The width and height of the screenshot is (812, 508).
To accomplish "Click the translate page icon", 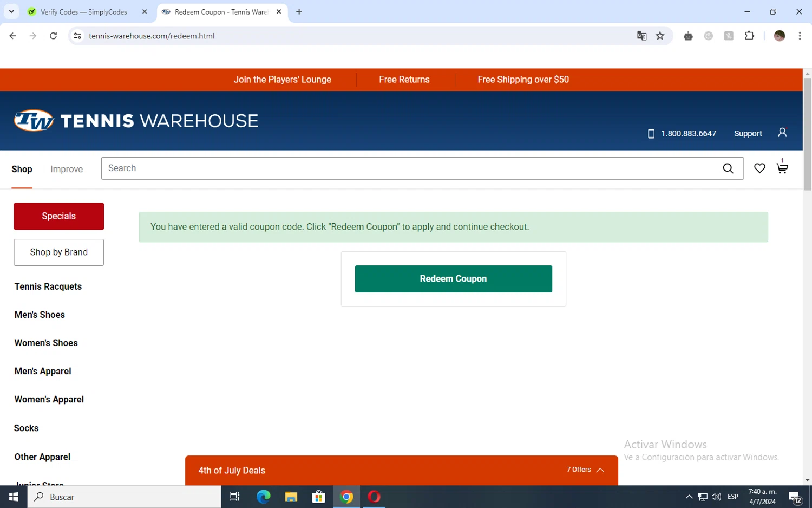I will (x=641, y=36).
